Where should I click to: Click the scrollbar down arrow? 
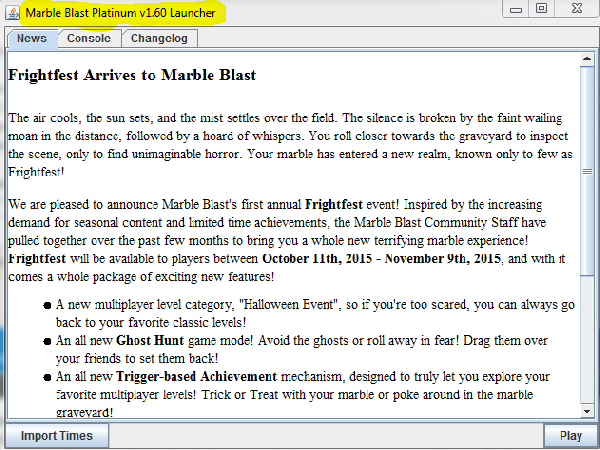tap(587, 411)
